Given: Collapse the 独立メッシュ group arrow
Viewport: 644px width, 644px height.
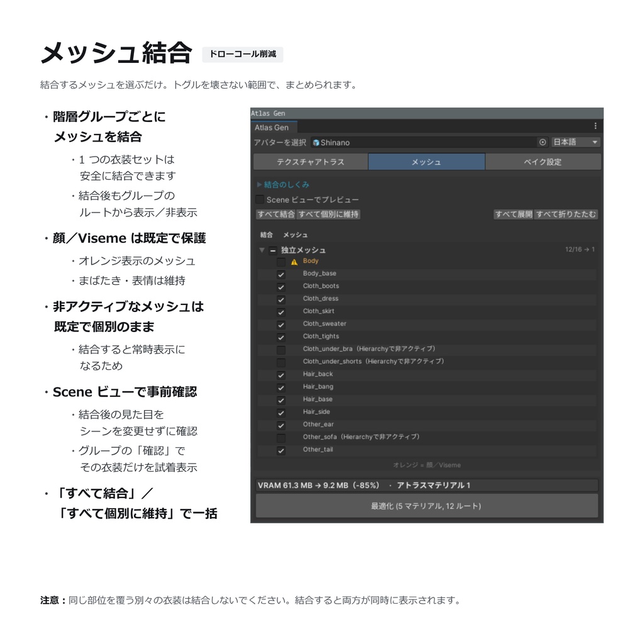Looking at the screenshot, I should pyautogui.click(x=262, y=250).
